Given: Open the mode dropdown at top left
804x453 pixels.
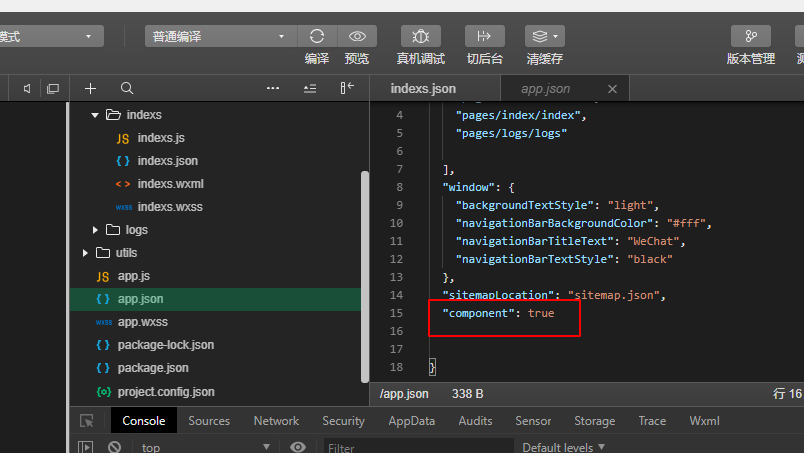Looking at the screenshot, I should (51, 36).
